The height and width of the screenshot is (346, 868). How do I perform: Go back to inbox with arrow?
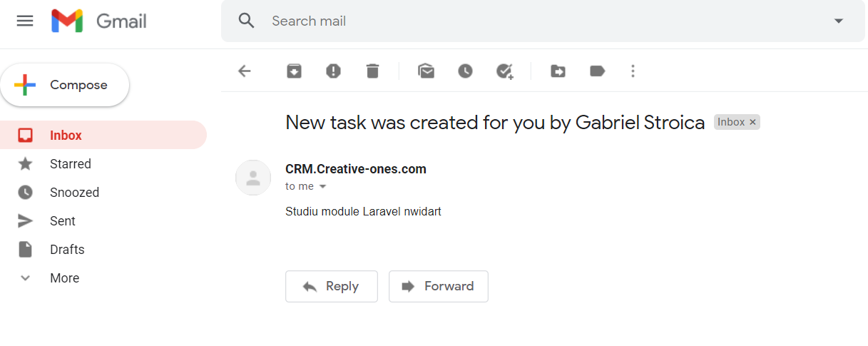tap(245, 71)
